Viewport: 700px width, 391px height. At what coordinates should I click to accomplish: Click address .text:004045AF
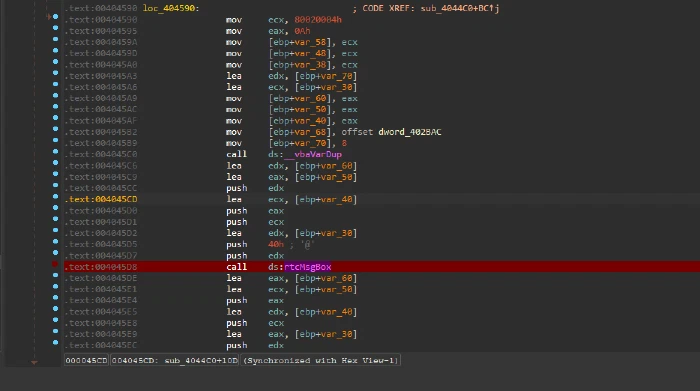[x=101, y=121]
